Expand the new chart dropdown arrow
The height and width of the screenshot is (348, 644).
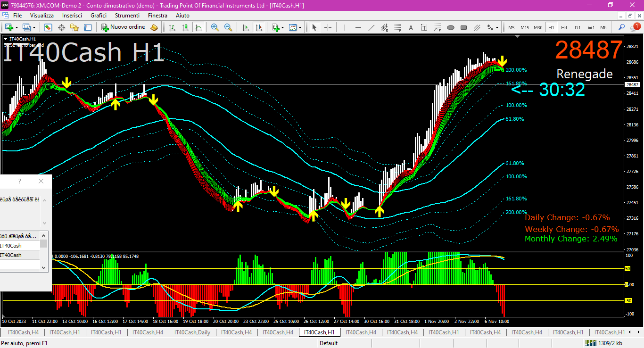[16, 27]
